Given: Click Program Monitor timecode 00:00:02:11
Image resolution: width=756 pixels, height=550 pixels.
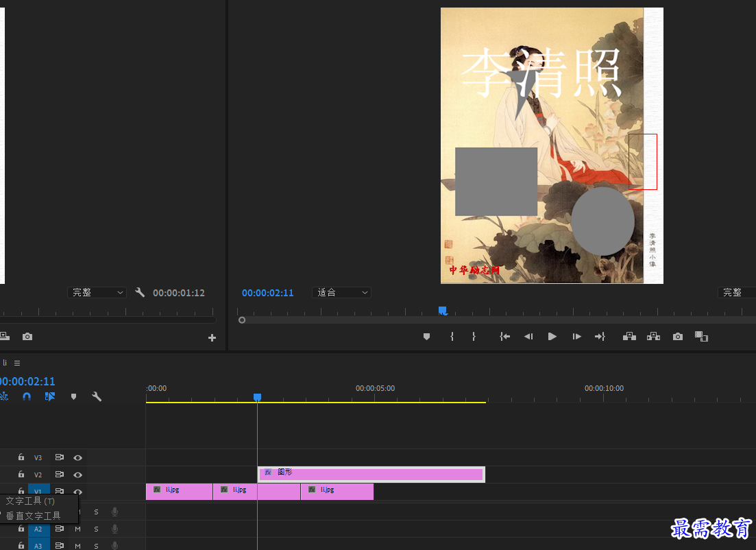Looking at the screenshot, I should [x=267, y=293].
